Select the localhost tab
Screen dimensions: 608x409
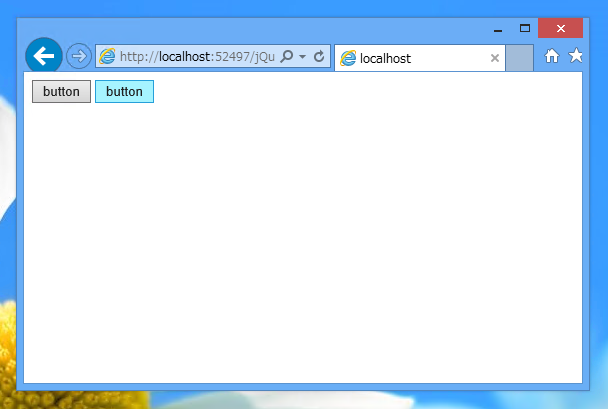pyautogui.click(x=420, y=58)
